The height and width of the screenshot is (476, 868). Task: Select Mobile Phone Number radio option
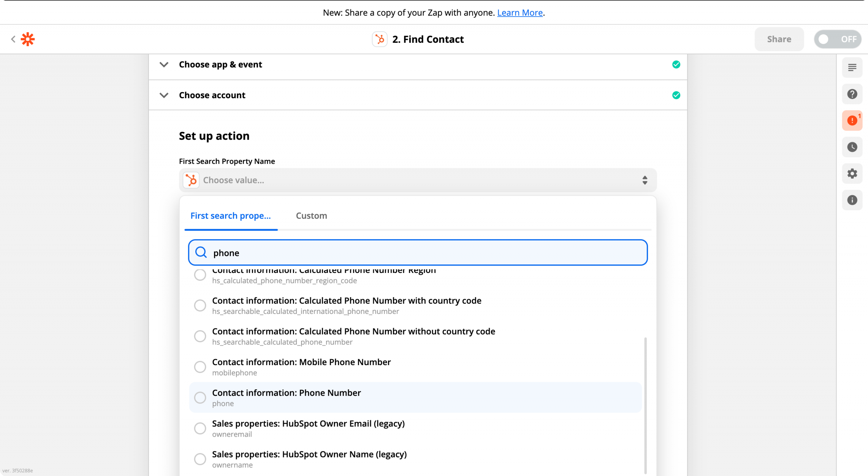(x=200, y=367)
